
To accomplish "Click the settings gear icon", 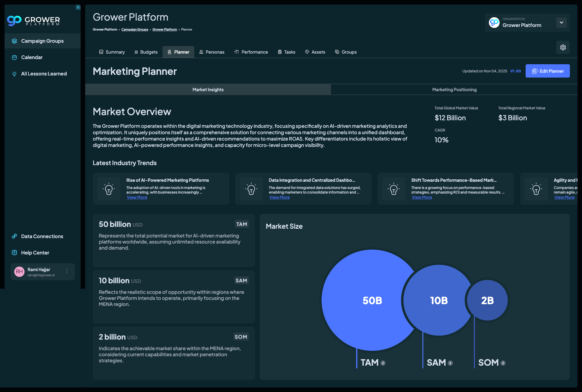I will coord(563,47).
